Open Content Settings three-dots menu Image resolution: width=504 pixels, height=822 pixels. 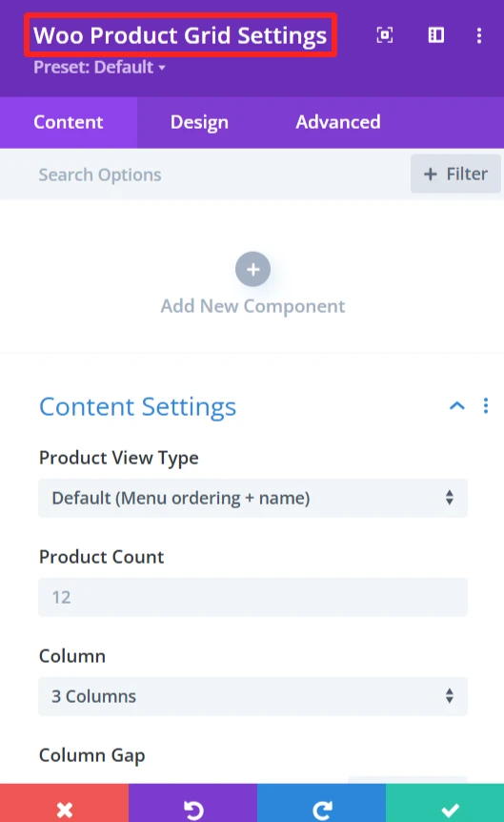(x=486, y=406)
